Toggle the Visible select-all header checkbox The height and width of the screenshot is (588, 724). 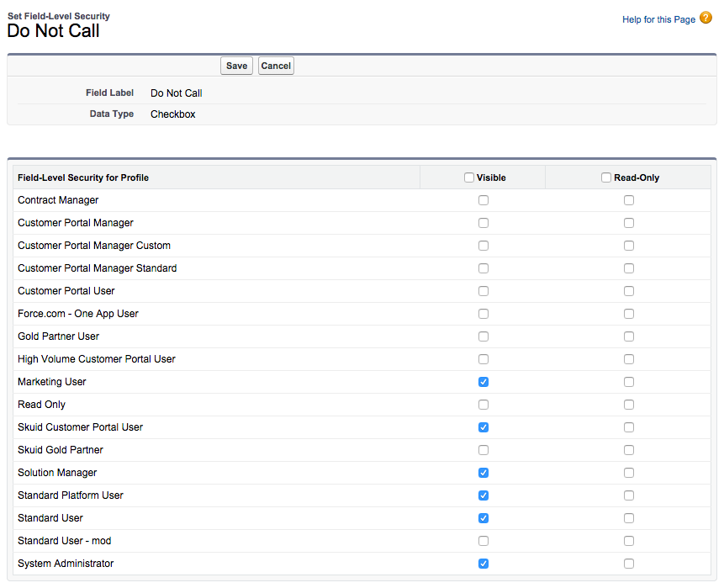(x=469, y=177)
